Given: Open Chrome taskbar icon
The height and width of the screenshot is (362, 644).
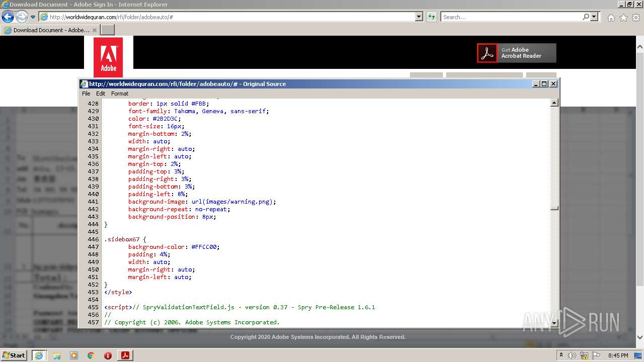Looking at the screenshot, I should (x=91, y=355).
